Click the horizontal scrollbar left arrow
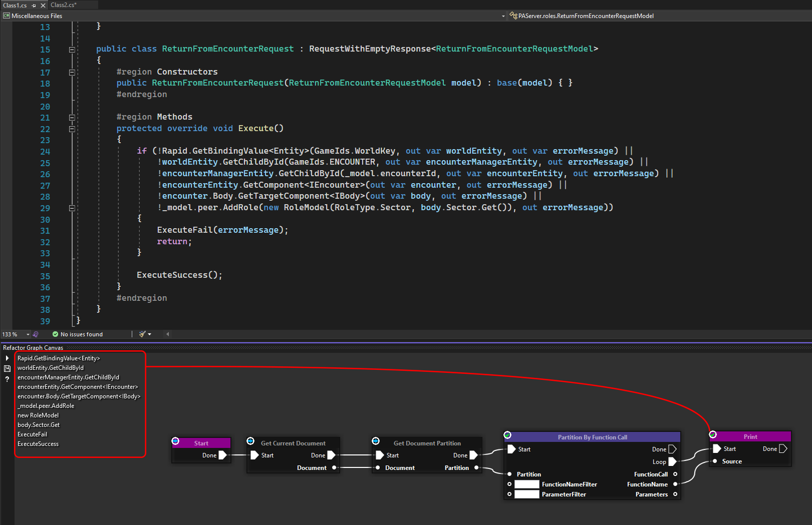 tap(168, 334)
